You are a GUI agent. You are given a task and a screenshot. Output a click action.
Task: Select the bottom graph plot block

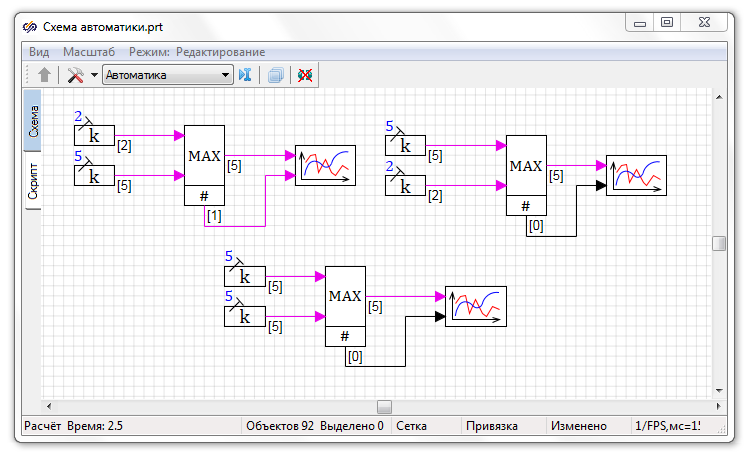pyautogui.click(x=475, y=306)
